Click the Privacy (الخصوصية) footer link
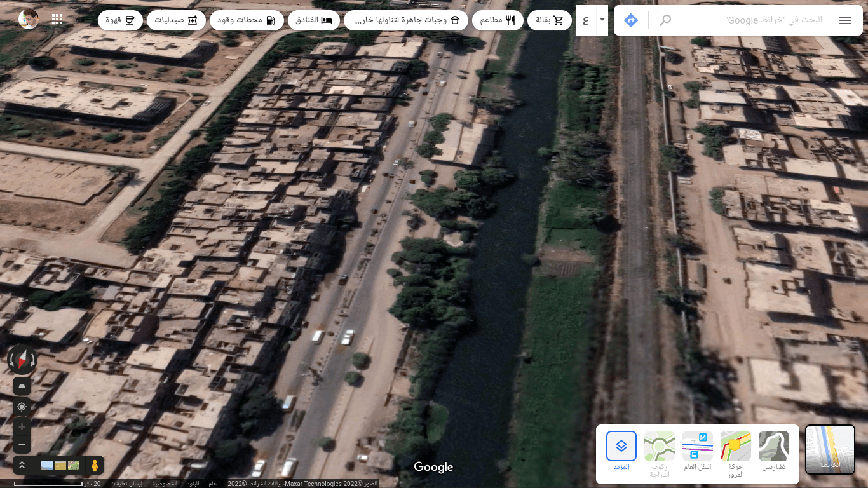 165,484
